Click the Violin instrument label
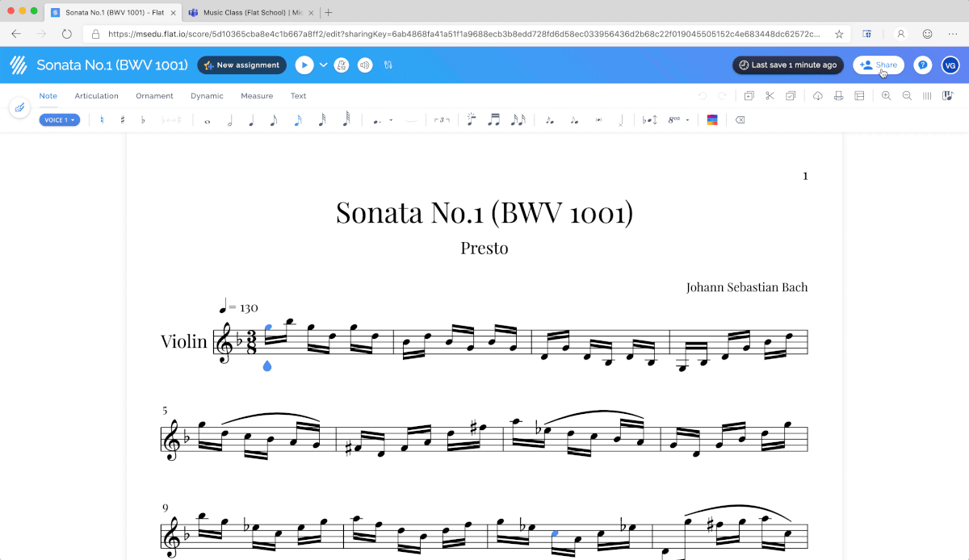This screenshot has height=560, width=969. pos(184,341)
